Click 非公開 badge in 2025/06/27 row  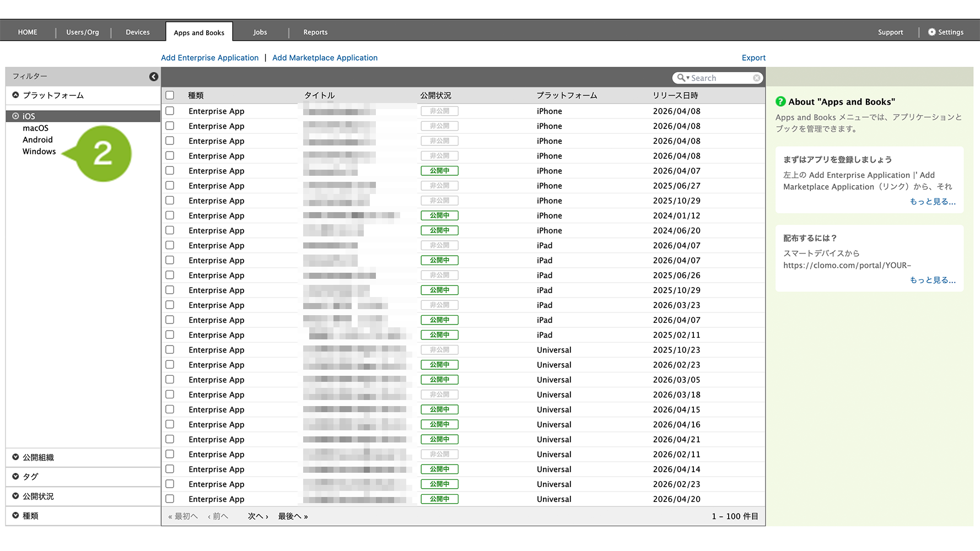pyautogui.click(x=439, y=186)
